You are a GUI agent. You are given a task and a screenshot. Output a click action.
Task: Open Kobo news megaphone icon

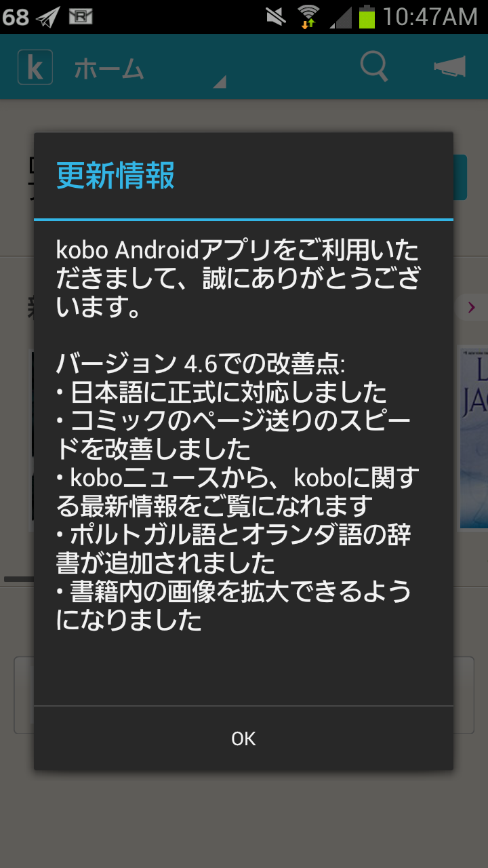450,67
